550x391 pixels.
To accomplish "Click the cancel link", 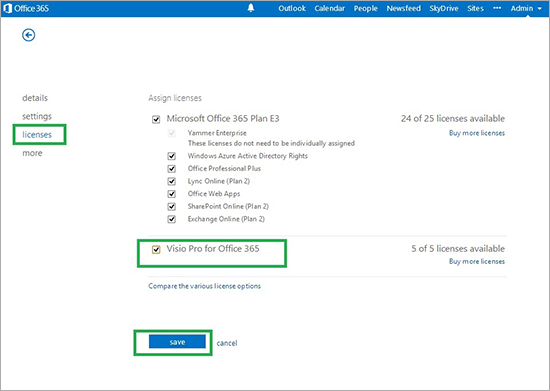I will pos(227,343).
